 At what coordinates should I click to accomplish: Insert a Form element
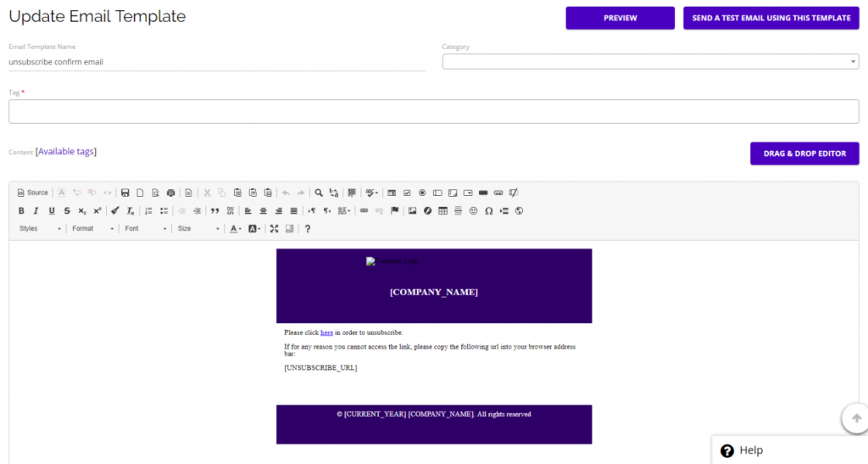tap(392, 193)
